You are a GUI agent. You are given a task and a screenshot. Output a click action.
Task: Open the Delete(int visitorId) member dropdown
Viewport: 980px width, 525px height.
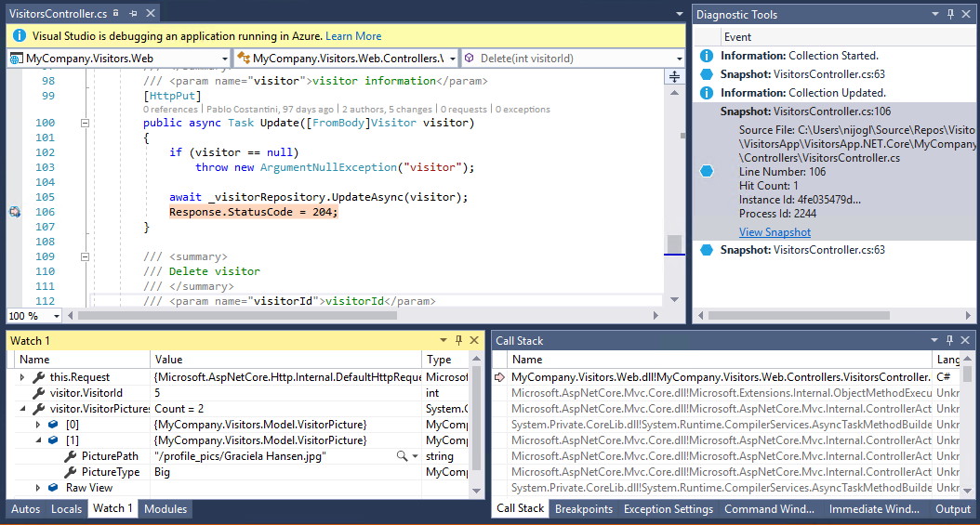tap(679, 59)
